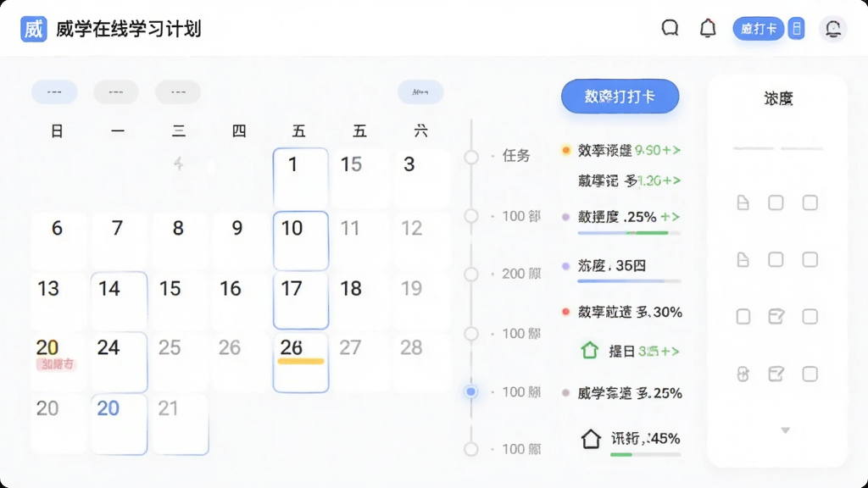Select calendar date 14

pos(119,301)
